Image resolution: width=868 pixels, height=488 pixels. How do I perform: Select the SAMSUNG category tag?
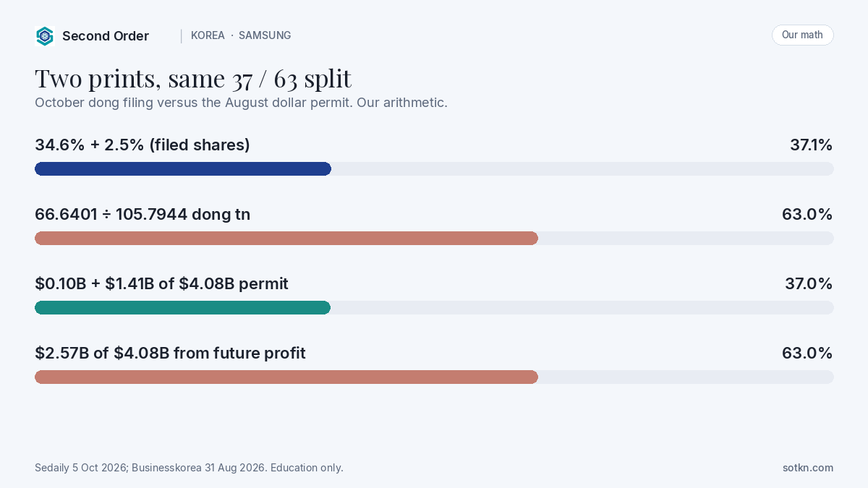click(x=265, y=35)
